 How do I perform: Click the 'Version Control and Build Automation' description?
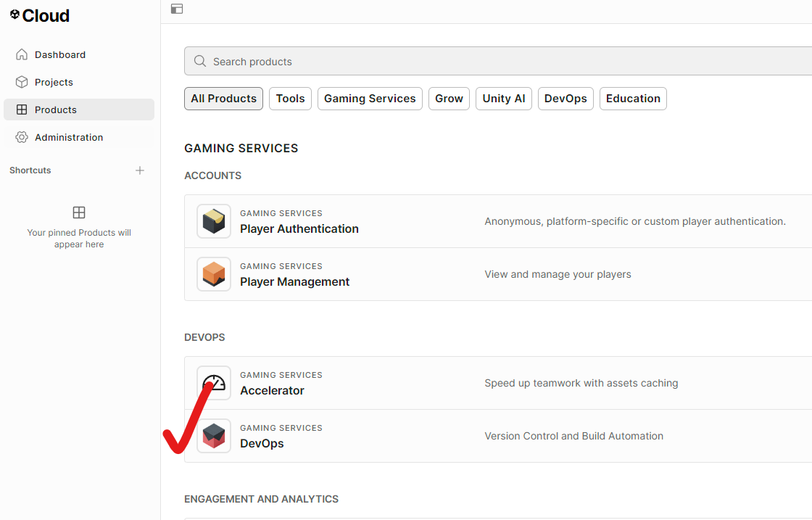pos(573,436)
